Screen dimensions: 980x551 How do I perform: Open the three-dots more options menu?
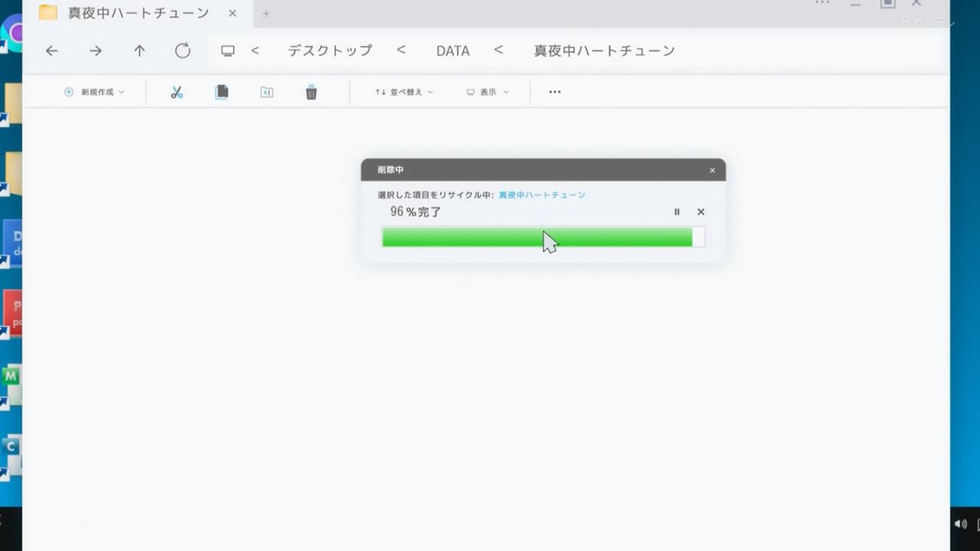pos(555,93)
